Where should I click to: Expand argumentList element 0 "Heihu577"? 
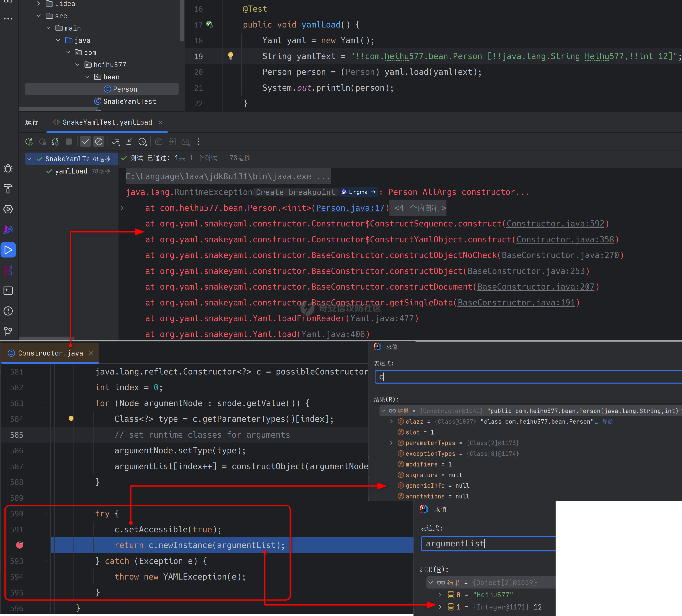coord(440,595)
